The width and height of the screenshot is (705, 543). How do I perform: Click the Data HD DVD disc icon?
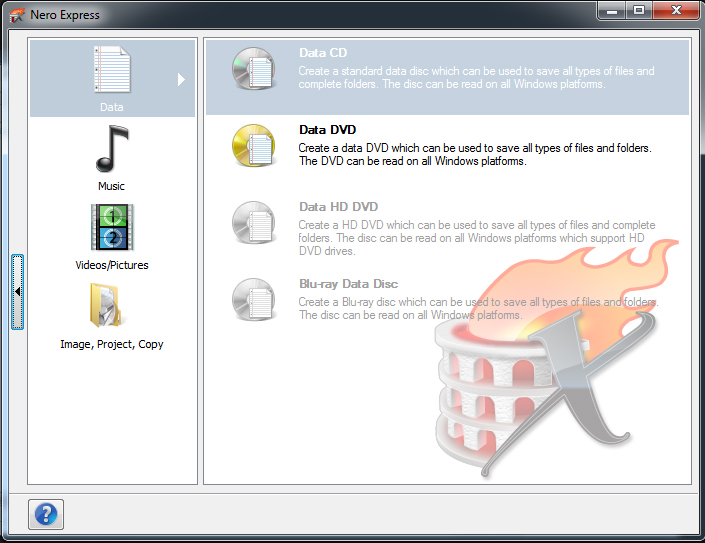tap(252, 223)
